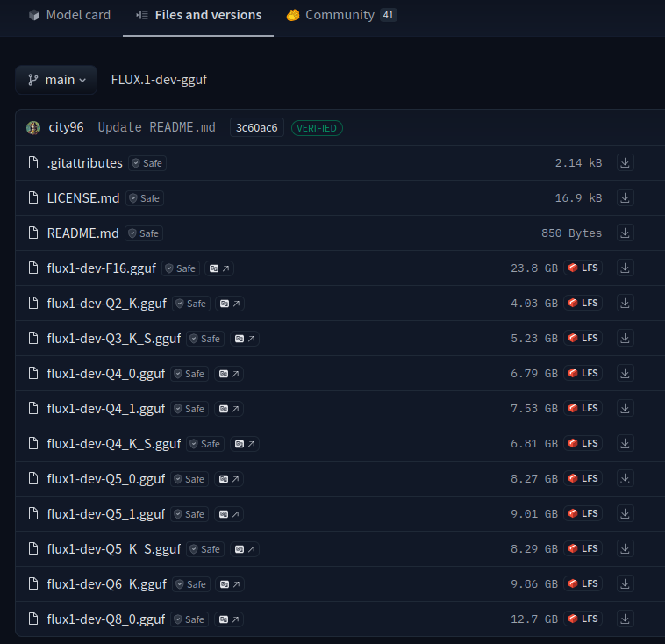665x644 pixels.
Task: Select the Files and versions tab
Action: click(198, 15)
